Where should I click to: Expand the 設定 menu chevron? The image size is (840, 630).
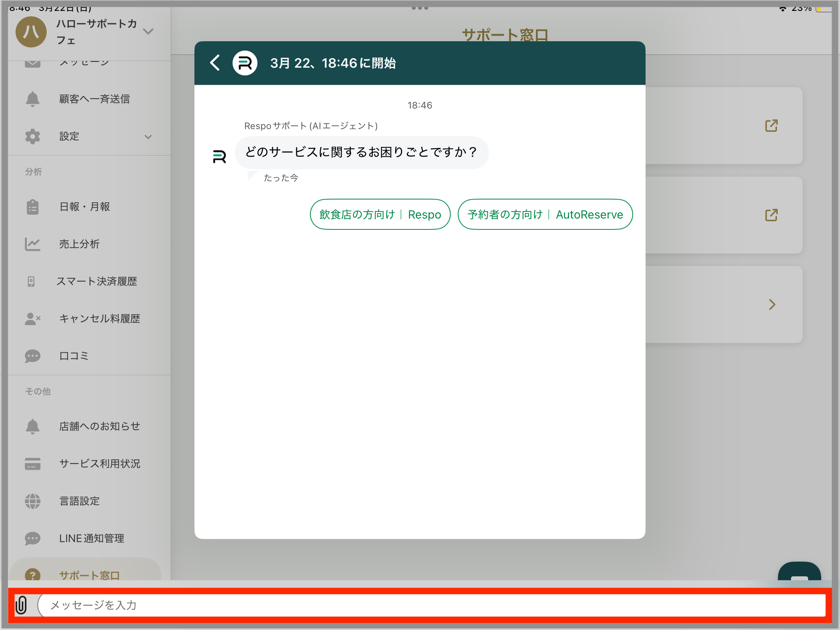(x=148, y=137)
